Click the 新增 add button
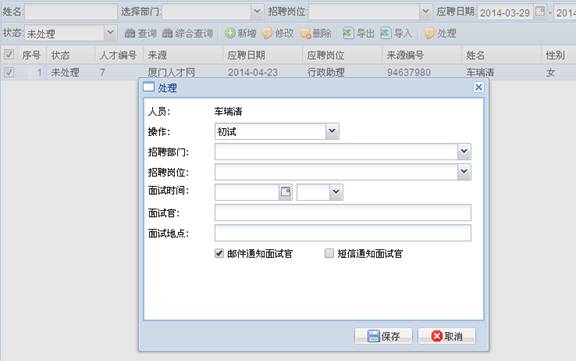The height and width of the screenshot is (361, 576). point(240,33)
